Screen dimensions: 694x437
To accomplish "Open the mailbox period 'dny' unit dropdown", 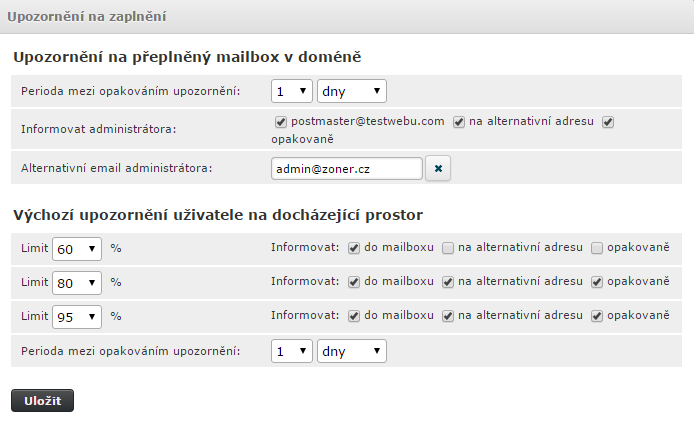I will click(x=351, y=91).
